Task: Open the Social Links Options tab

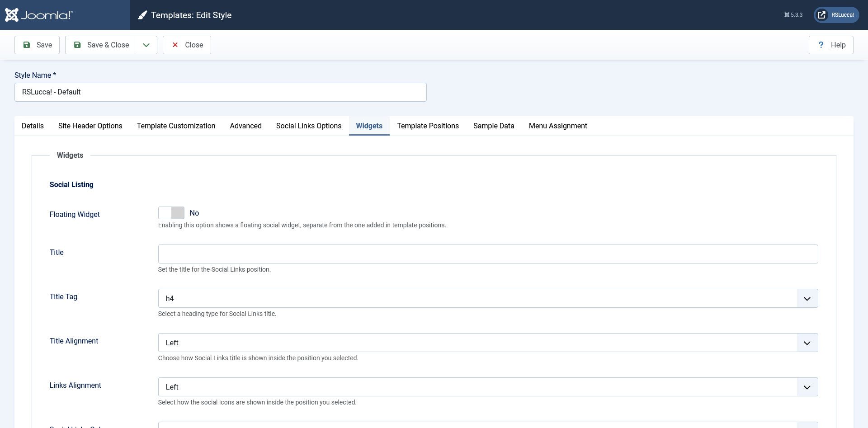Action: [x=308, y=126]
